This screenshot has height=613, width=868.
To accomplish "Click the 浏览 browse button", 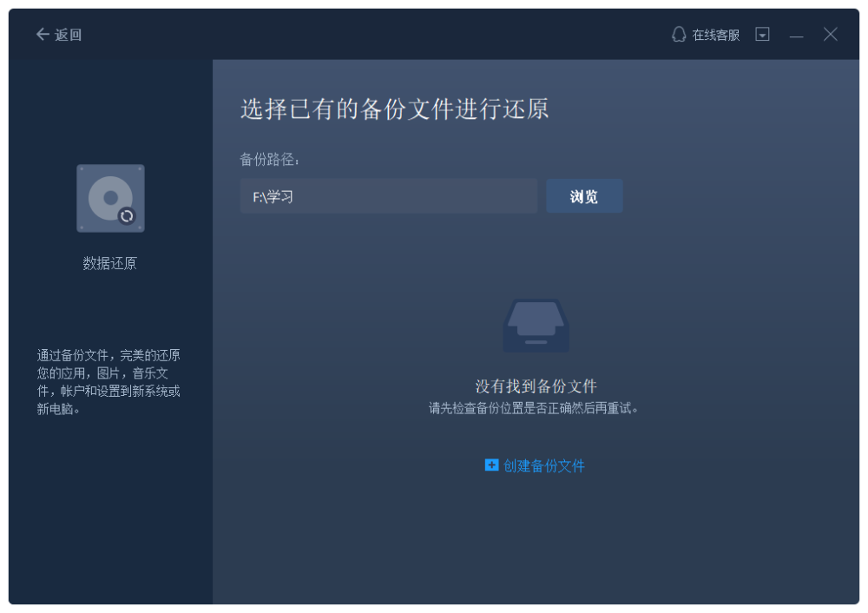I will pos(584,196).
